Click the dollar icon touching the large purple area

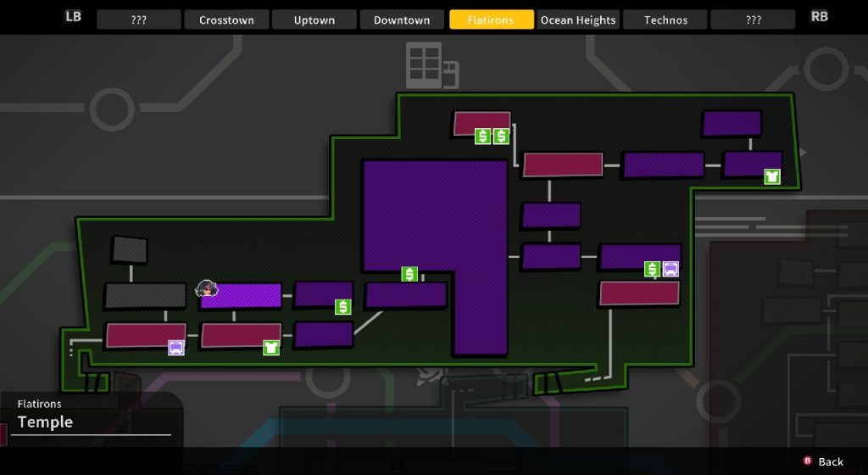coord(409,274)
